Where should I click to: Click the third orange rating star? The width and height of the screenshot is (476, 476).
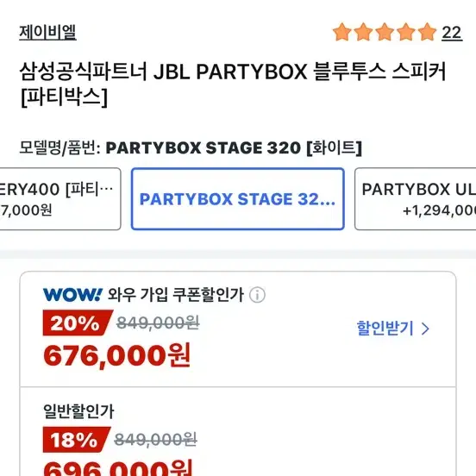(385, 32)
